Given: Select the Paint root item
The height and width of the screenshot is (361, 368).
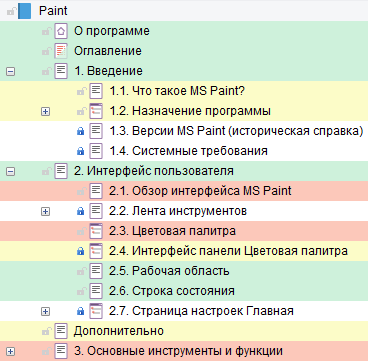Looking at the screenshot, I should click(53, 11).
